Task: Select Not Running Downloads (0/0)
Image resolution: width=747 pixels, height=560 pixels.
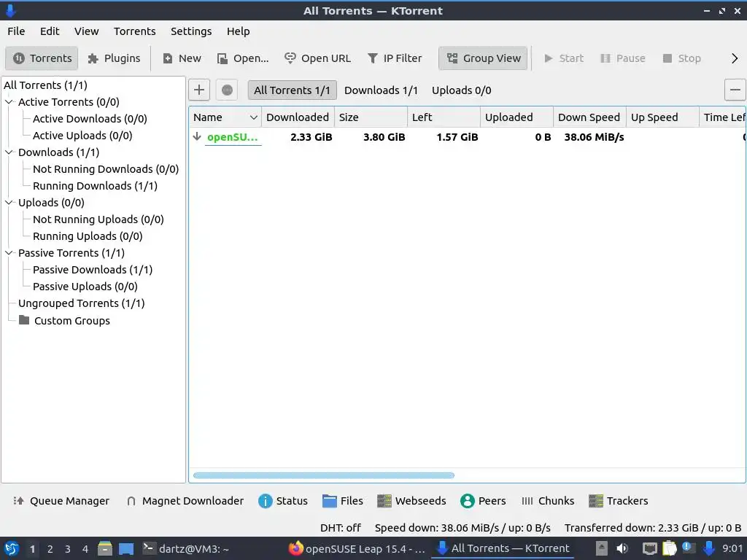Action: click(x=106, y=169)
